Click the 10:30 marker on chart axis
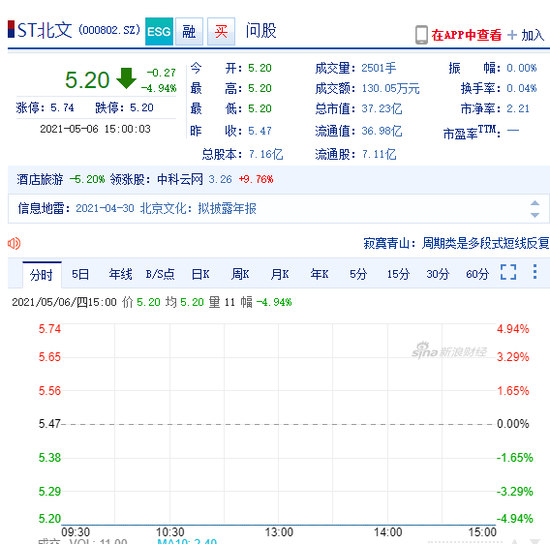 click(x=170, y=532)
